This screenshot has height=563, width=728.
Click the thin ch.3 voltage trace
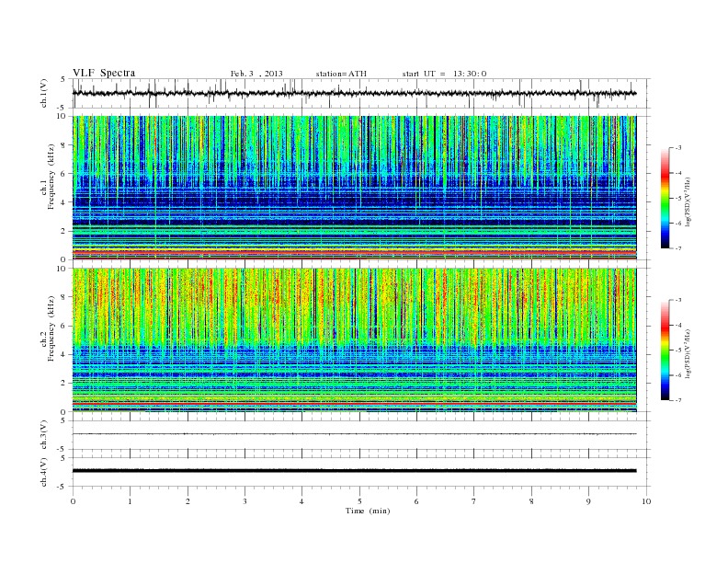(x=354, y=434)
